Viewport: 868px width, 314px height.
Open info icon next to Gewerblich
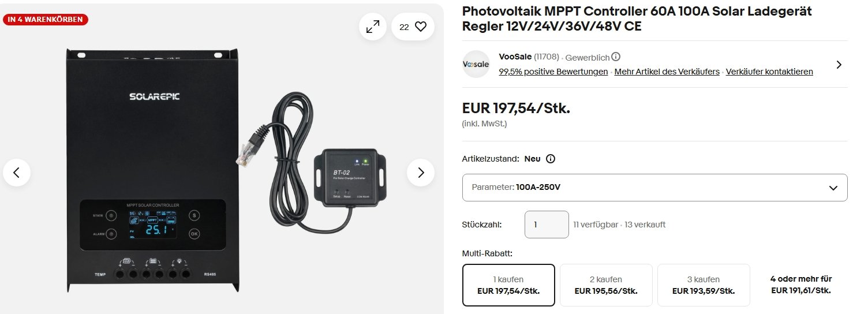(616, 57)
